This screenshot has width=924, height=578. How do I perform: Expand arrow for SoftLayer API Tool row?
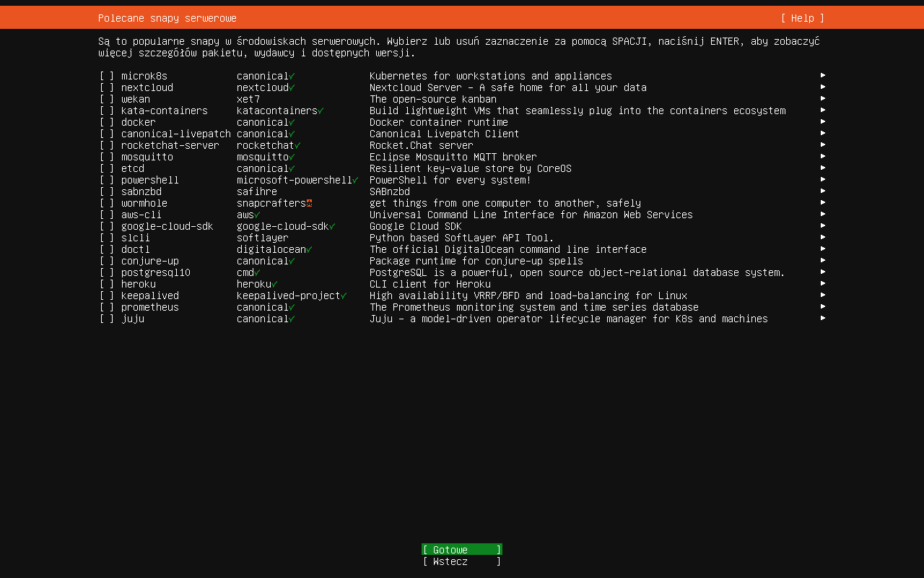tap(823, 237)
